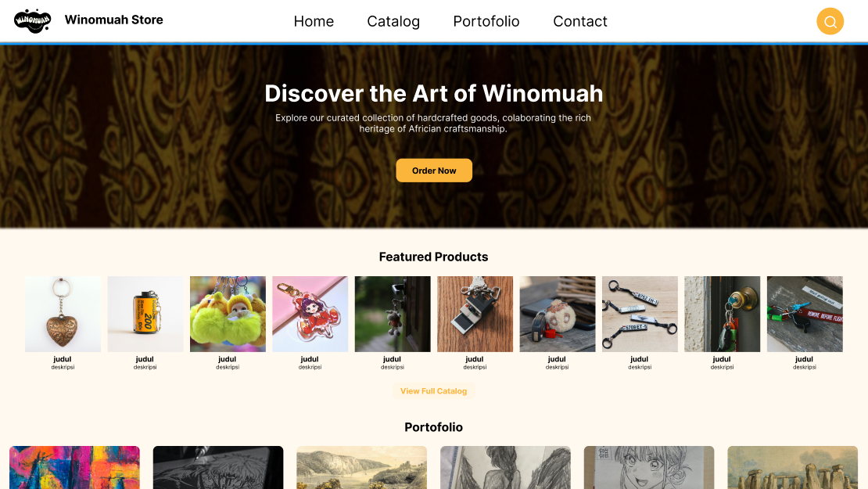Select the license plate keychains product

point(640,314)
